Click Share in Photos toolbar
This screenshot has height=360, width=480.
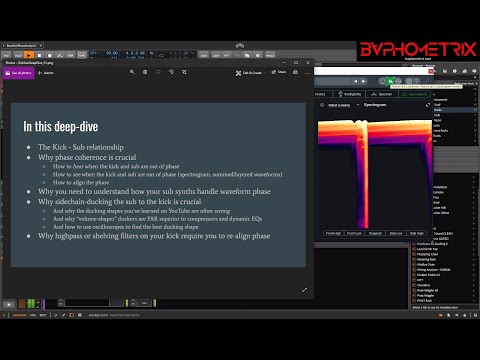click(x=279, y=72)
